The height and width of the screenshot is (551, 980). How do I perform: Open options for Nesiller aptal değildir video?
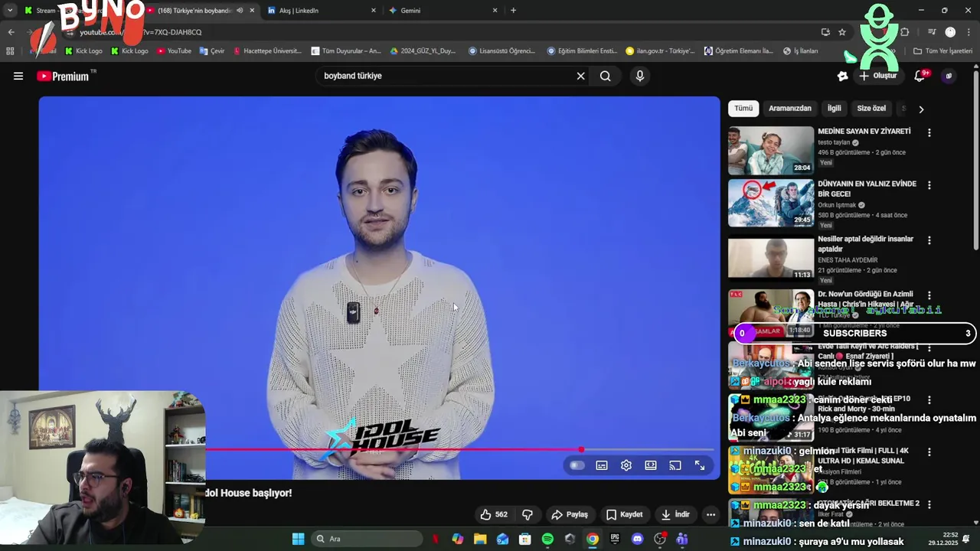click(929, 240)
